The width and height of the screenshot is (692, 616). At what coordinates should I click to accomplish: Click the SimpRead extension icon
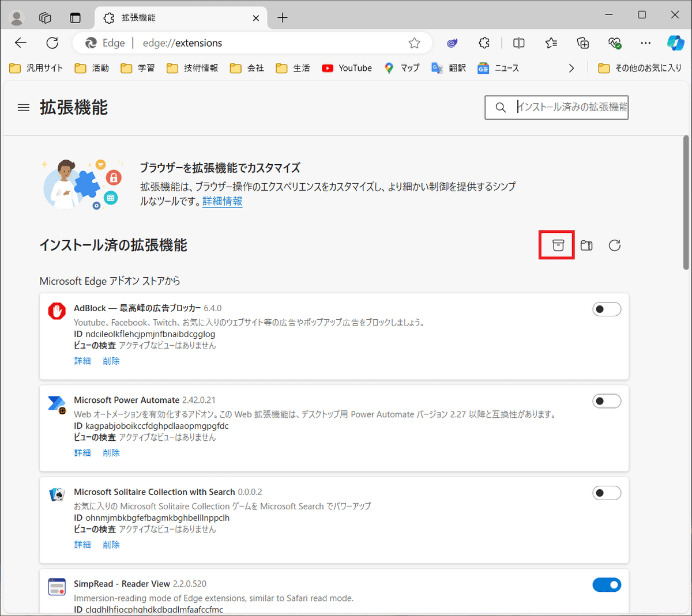coord(57,587)
